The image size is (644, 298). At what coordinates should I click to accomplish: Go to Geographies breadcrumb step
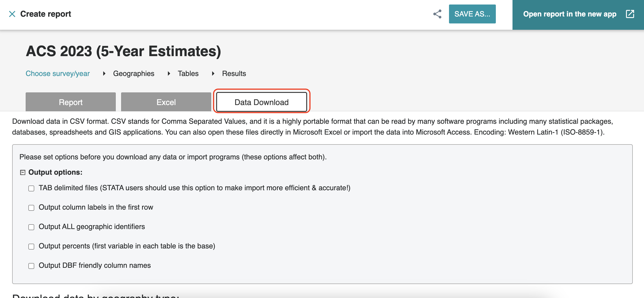(134, 73)
